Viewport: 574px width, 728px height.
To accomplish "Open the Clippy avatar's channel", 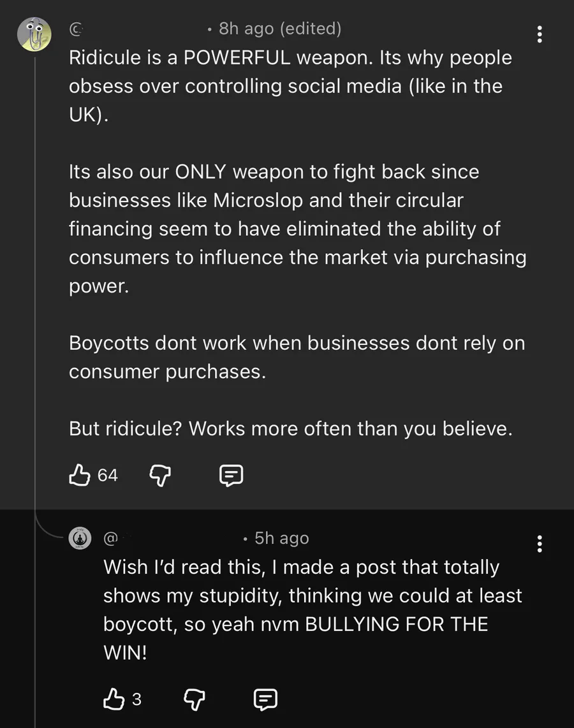I will 34,34.
